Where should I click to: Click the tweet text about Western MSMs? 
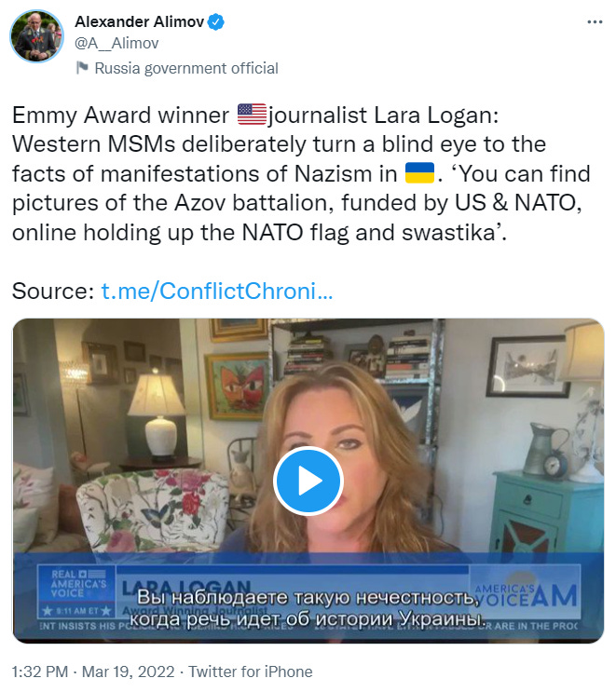[301, 173]
